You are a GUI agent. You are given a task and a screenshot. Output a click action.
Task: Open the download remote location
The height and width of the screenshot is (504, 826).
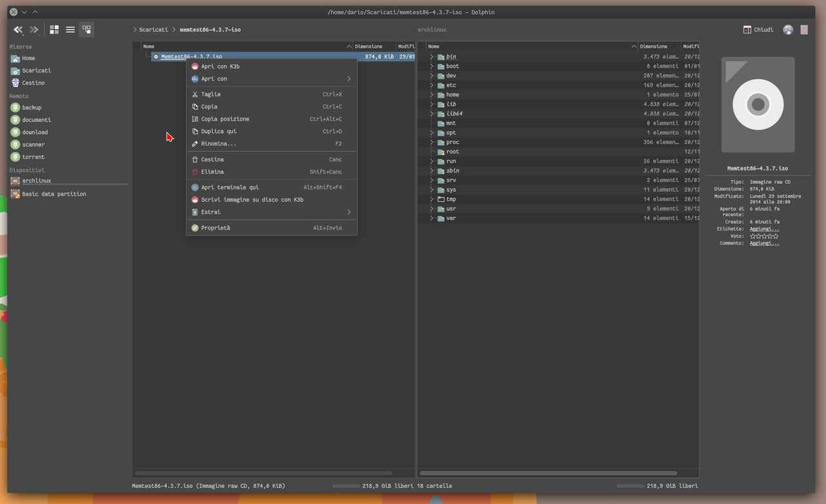click(x=35, y=132)
